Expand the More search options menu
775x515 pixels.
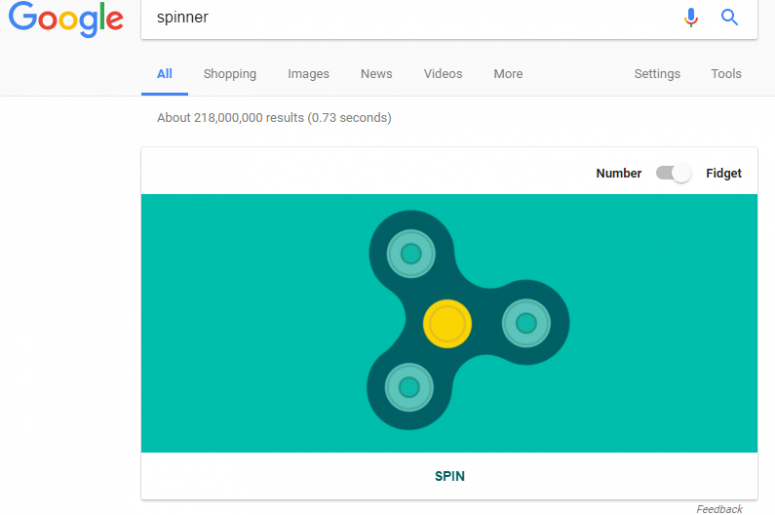(x=508, y=74)
